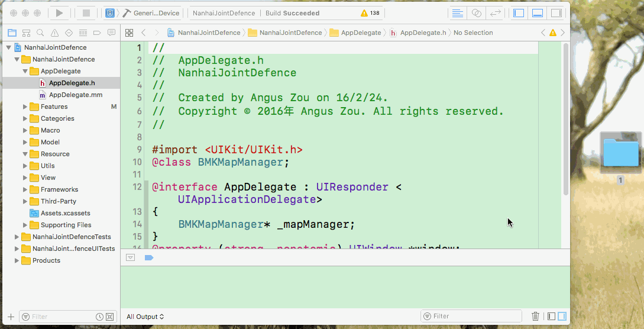
Task: Toggle breakpoints activation button
Action: pyautogui.click(x=148, y=257)
